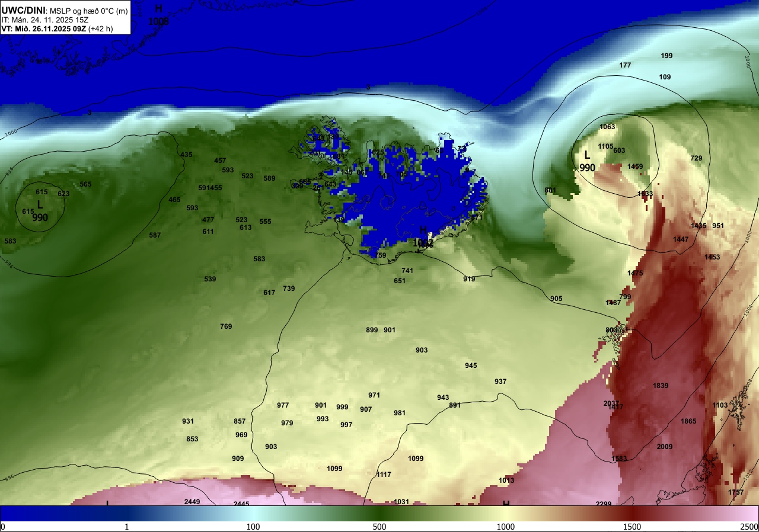Screen dimensions: 759x532
Task: Click the 1117 height value
Action: 384,475
